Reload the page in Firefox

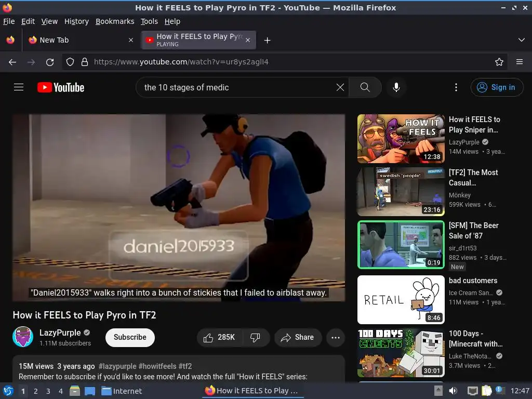(x=50, y=62)
